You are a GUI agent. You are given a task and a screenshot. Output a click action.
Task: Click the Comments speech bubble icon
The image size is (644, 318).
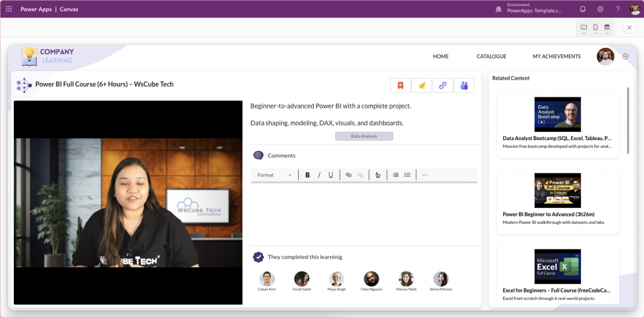258,155
